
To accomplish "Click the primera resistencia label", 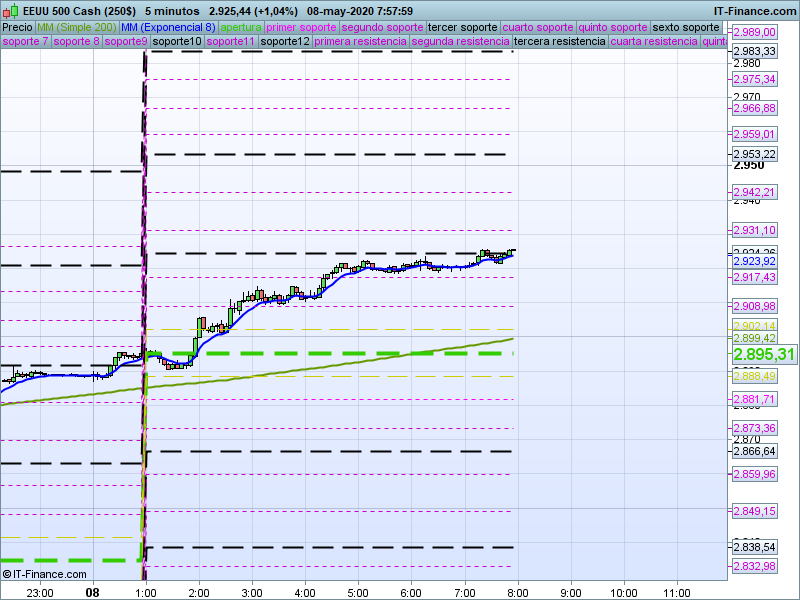I will [360, 42].
